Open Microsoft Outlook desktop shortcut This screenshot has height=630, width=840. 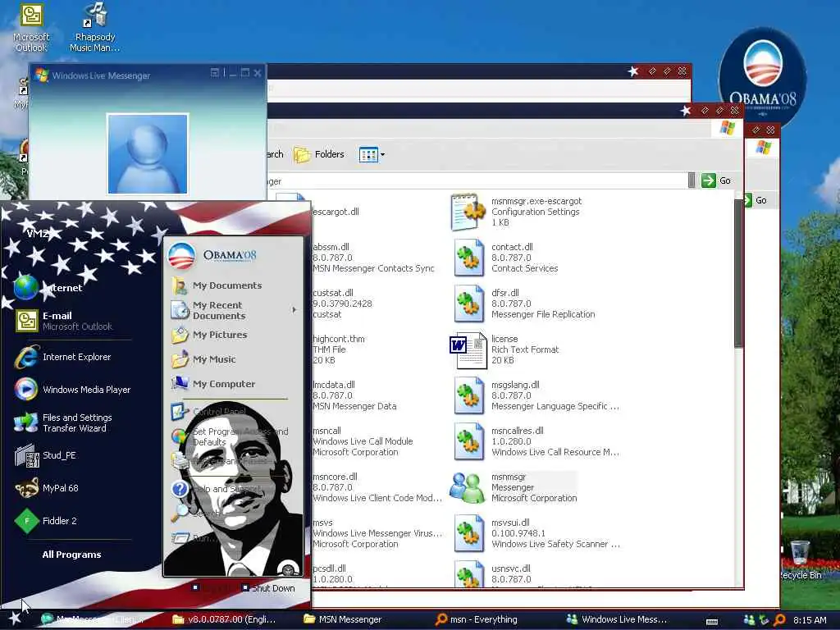31,28
